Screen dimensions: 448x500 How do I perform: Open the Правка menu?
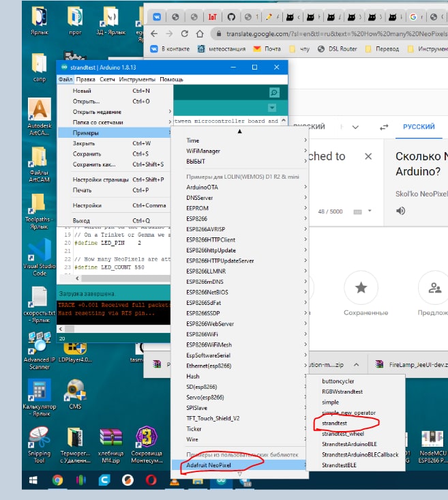(x=85, y=79)
